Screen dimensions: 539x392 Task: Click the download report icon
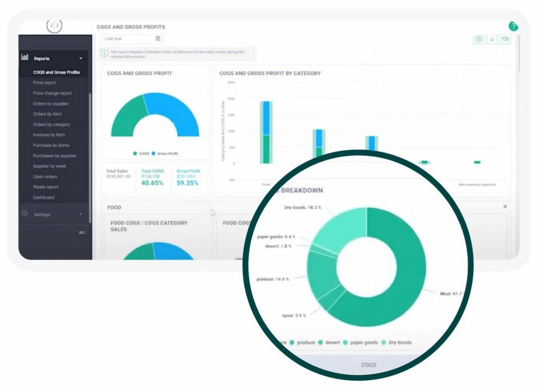[x=492, y=39]
